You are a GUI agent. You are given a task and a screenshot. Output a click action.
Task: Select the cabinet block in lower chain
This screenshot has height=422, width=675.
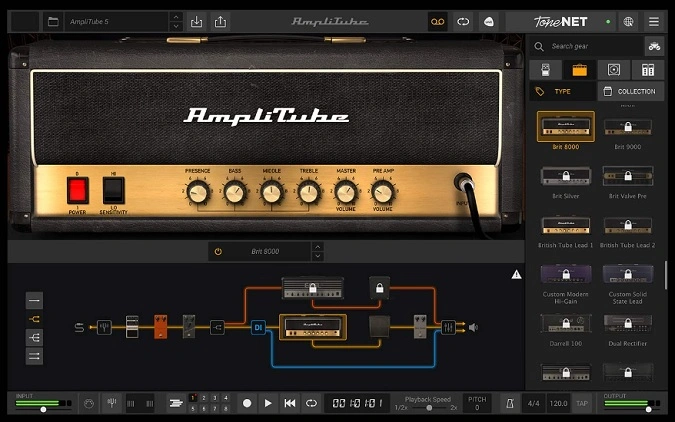point(380,326)
